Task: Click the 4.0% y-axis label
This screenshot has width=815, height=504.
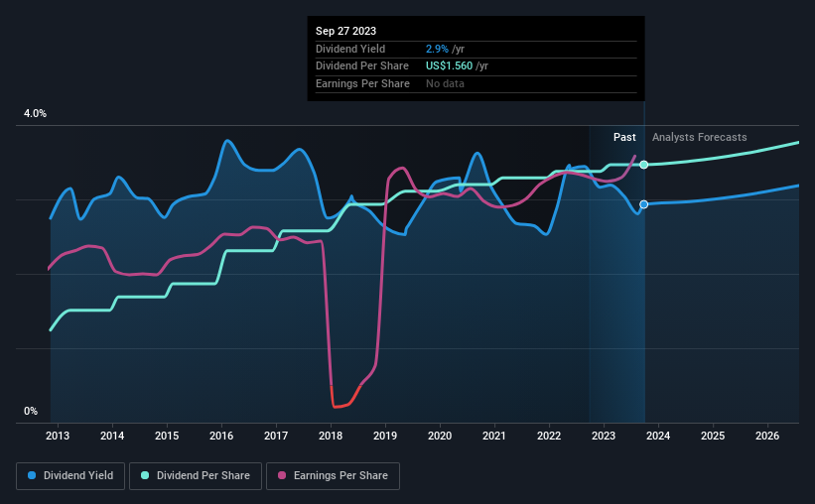Action: click(x=35, y=113)
